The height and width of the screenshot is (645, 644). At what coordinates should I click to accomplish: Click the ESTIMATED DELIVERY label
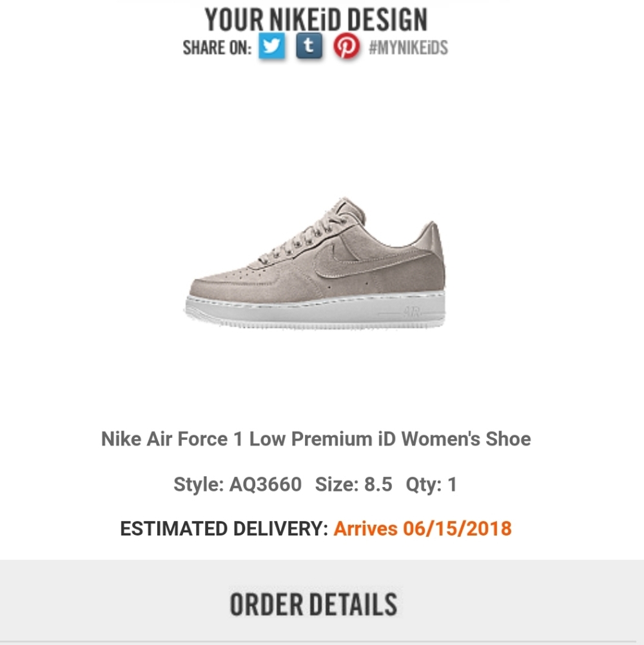(x=224, y=529)
